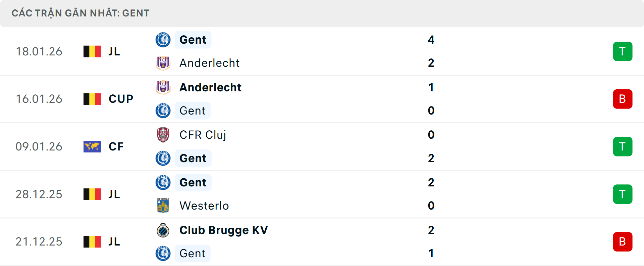644x266 pixels.
Task: Click the CUP competition label
Action: point(121,99)
